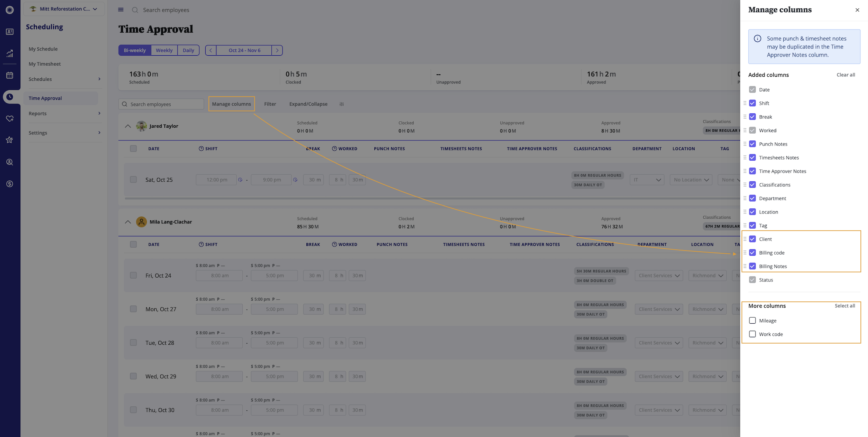Uncheck the Billing Notes column
The width and height of the screenshot is (868, 437).
(x=752, y=266)
